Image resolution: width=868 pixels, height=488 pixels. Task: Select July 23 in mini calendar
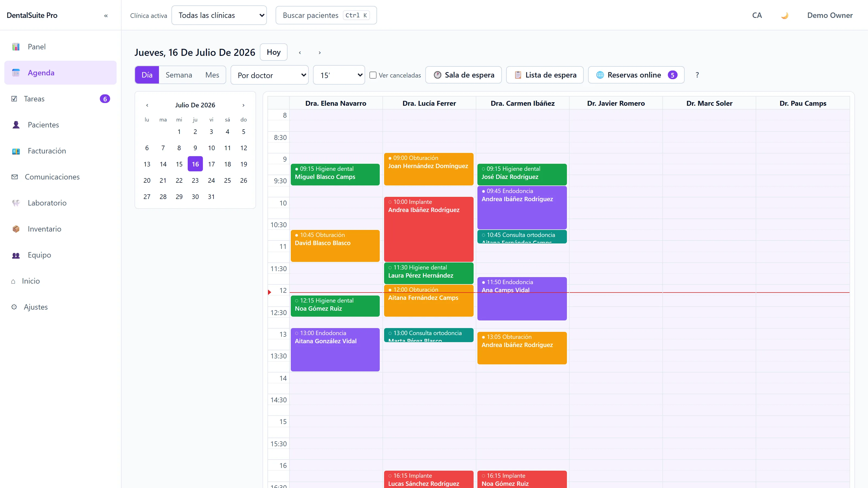(x=195, y=181)
